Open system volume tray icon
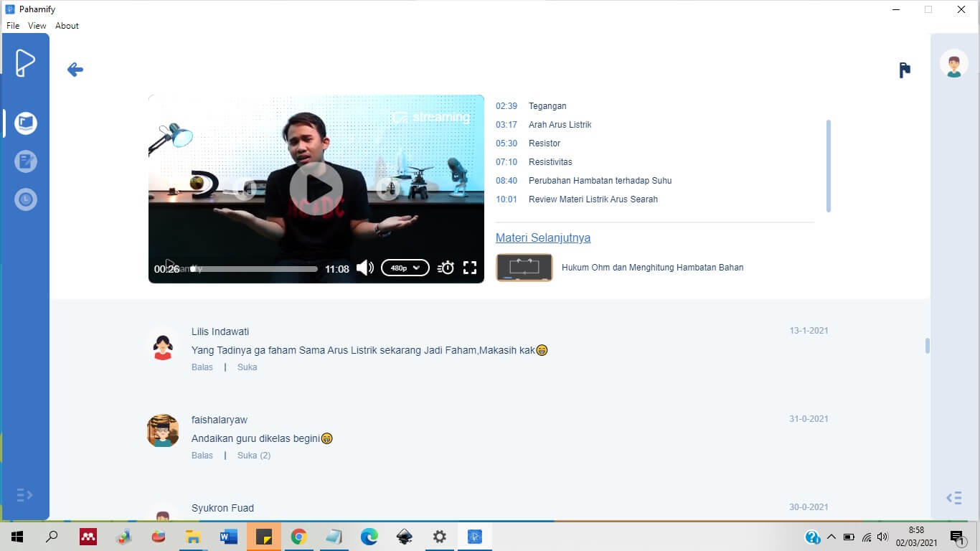The image size is (980, 551). pyautogui.click(x=882, y=537)
